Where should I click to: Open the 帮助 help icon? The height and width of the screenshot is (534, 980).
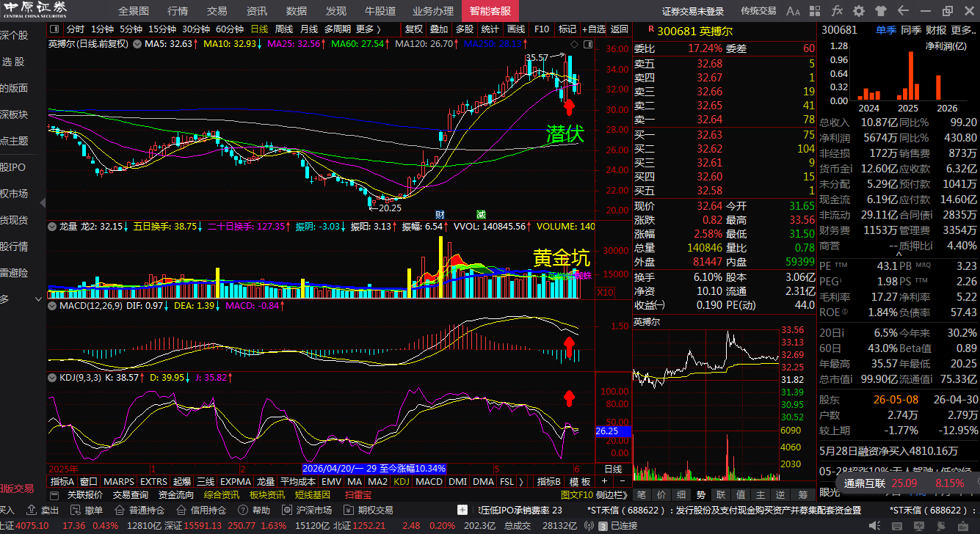point(242,510)
